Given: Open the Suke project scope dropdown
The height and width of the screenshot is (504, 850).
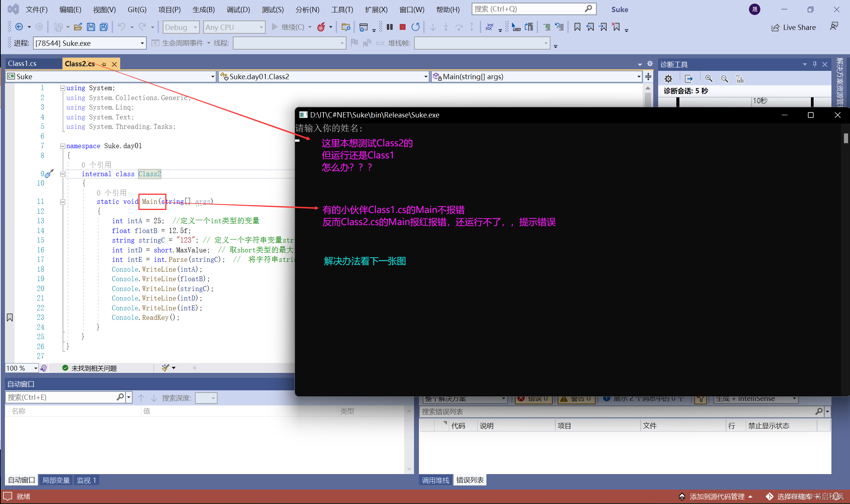Looking at the screenshot, I should [111, 77].
